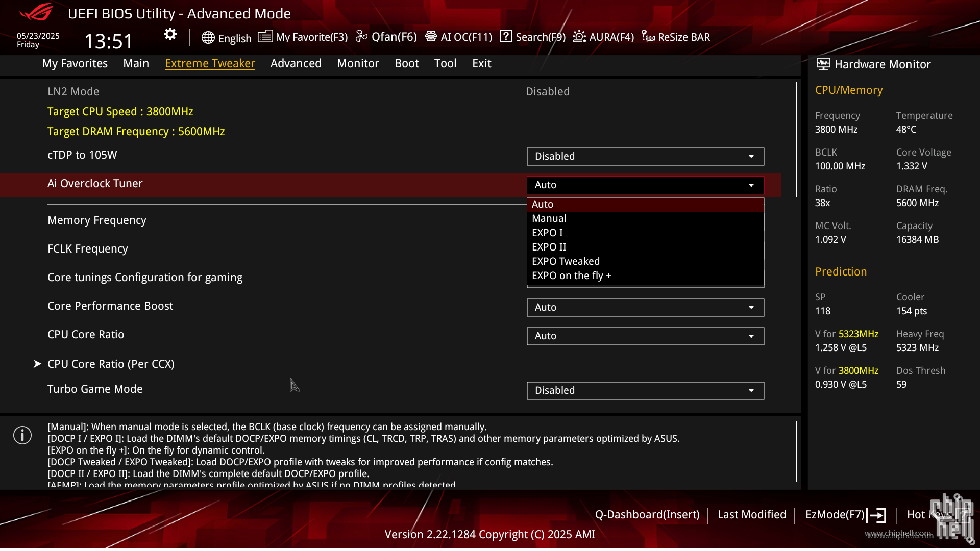Image resolution: width=980 pixels, height=551 pixels.
Task: Click the Hardware Monitor icon
Action: [823, 64]
